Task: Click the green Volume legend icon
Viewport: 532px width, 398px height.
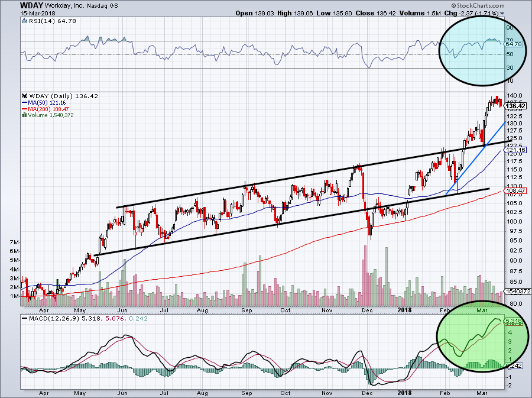Action: tap(24, 115)
